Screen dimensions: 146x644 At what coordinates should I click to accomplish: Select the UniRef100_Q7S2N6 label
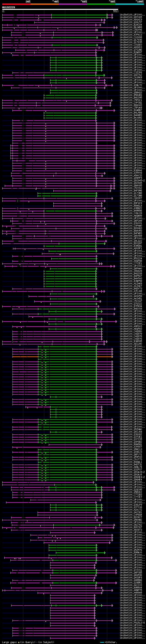tap(131, 50)
